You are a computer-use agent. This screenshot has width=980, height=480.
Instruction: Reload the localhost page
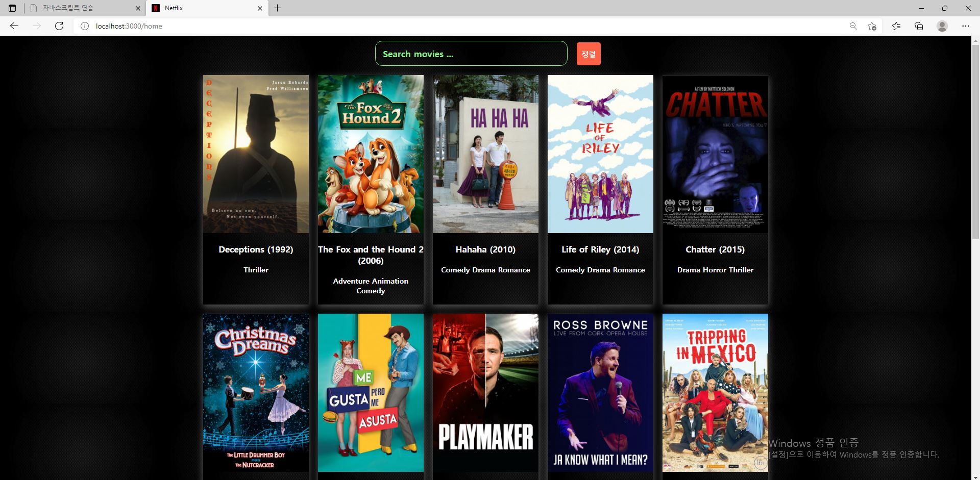point(59,26)
